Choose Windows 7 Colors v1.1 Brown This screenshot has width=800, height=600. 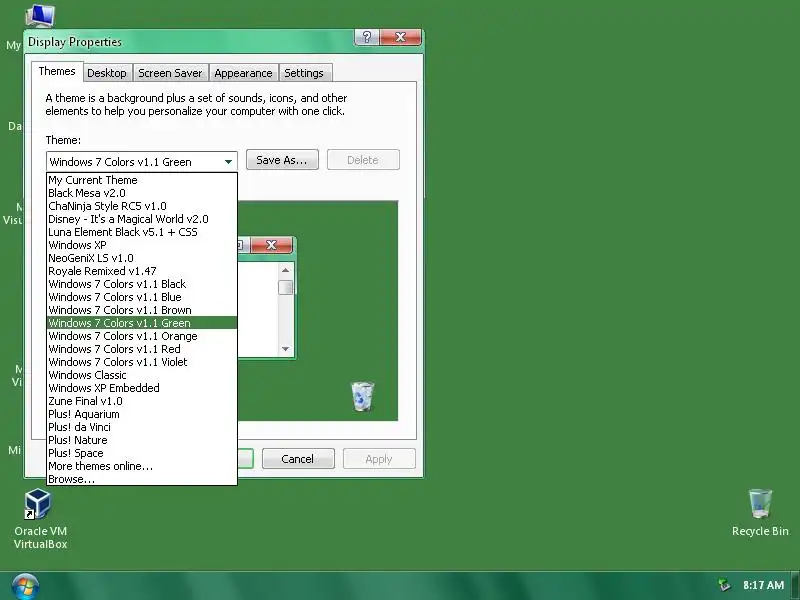click(142, 310)
